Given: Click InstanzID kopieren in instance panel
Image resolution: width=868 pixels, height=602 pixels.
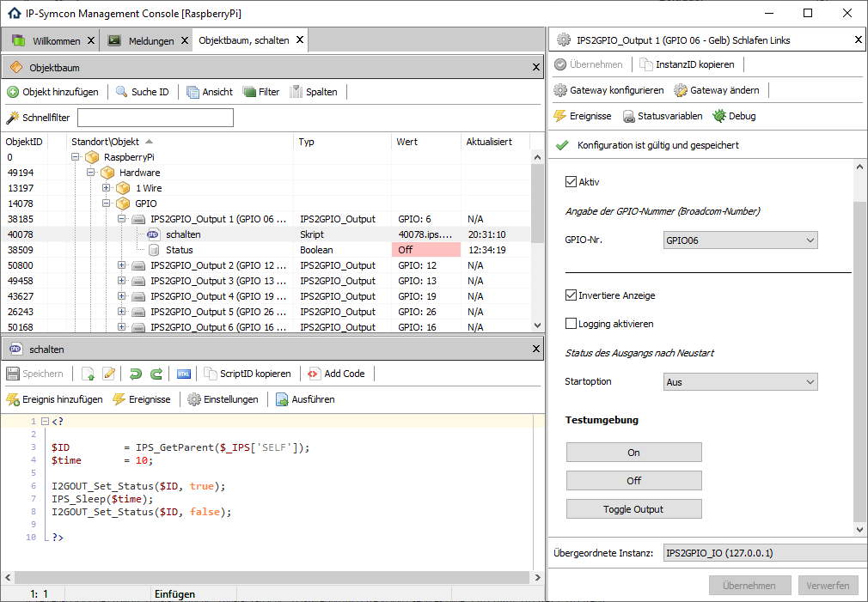Looking at the screenshot, I should [687, 64].
